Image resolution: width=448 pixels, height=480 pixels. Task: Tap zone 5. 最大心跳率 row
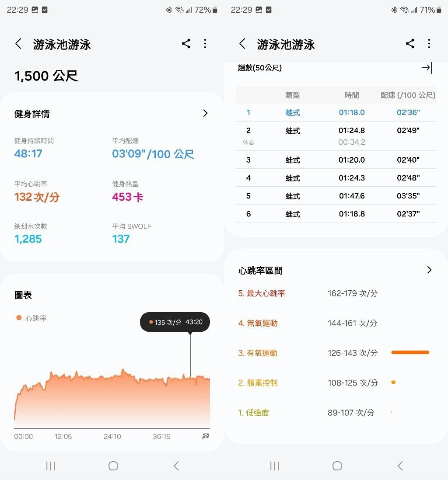click(336, 293)
